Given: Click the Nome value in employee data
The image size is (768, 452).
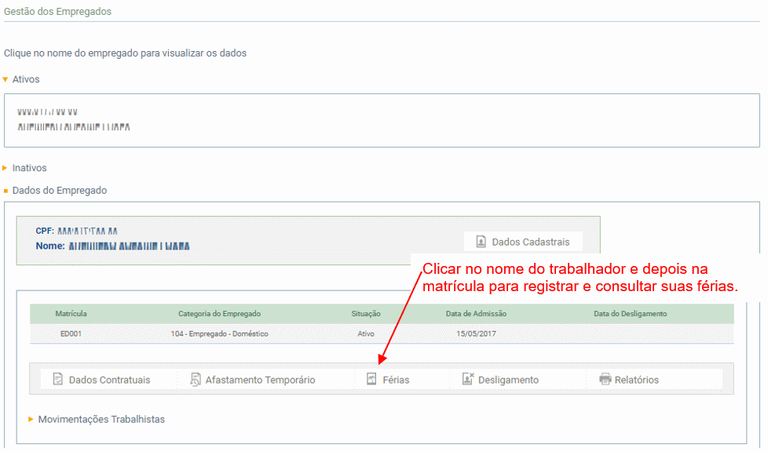Looking at the screenshot, I should tap(129, 246).
